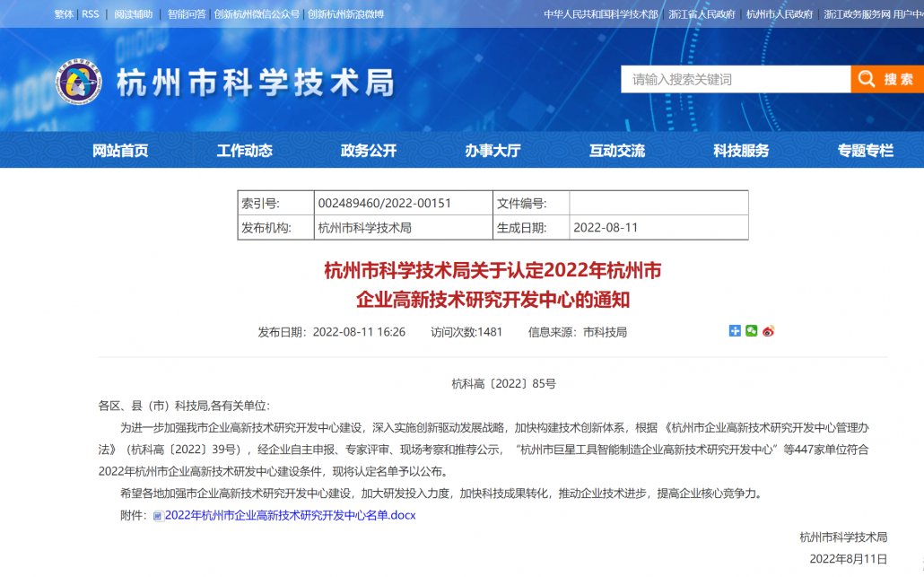Image resolution: width=924 pixels, height=577 pixels.
Task: Focus the keyword search input field
Action: (x=736, y=79)
